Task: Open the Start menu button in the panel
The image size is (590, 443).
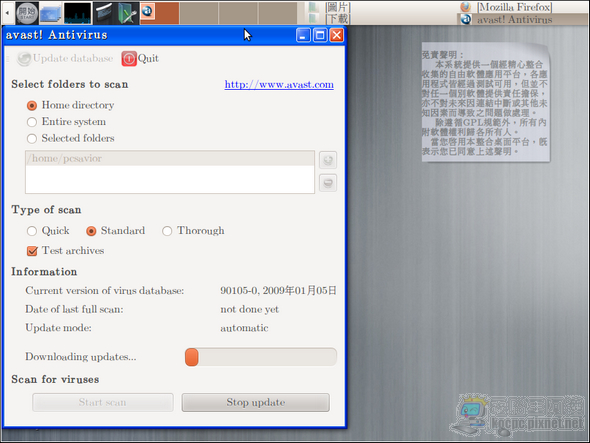Action: (x=27, y=12)
